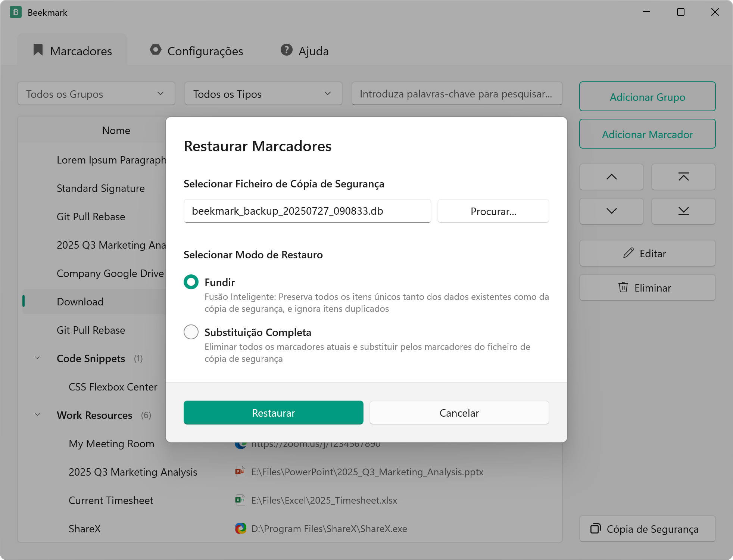
Task: Click the ShareX application icon
Action: point(240,529)
